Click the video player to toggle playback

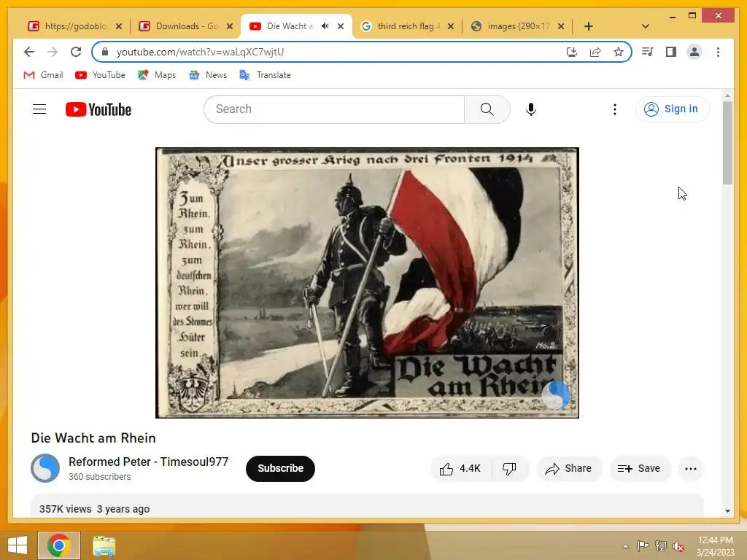click(x=367, y=283)
